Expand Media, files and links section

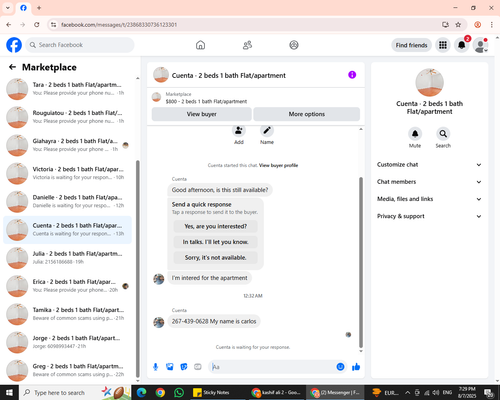(429, 199)
